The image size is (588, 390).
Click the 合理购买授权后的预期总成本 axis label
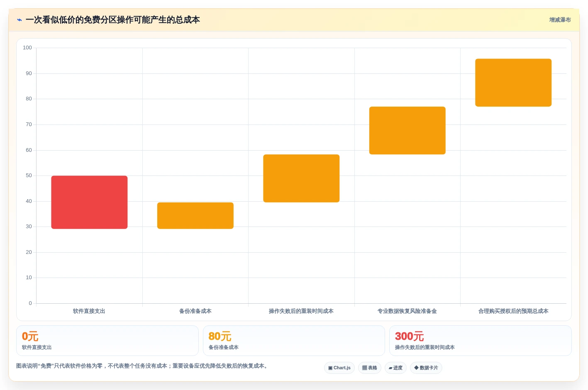pos(513,311)
